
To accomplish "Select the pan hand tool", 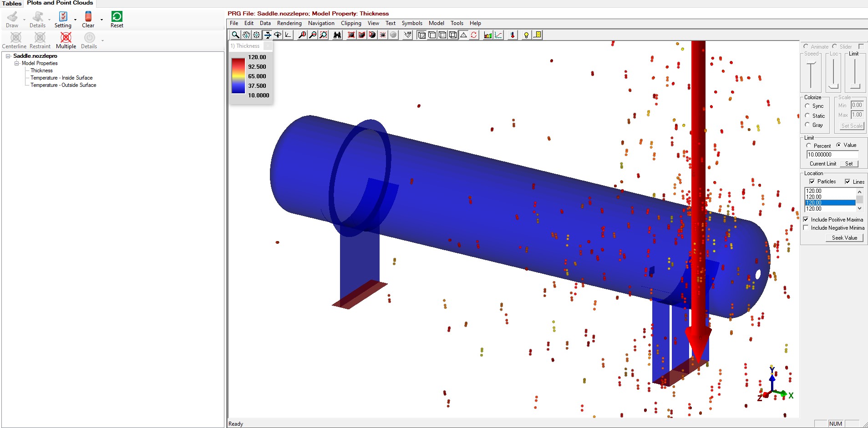I will pos(246,35).
